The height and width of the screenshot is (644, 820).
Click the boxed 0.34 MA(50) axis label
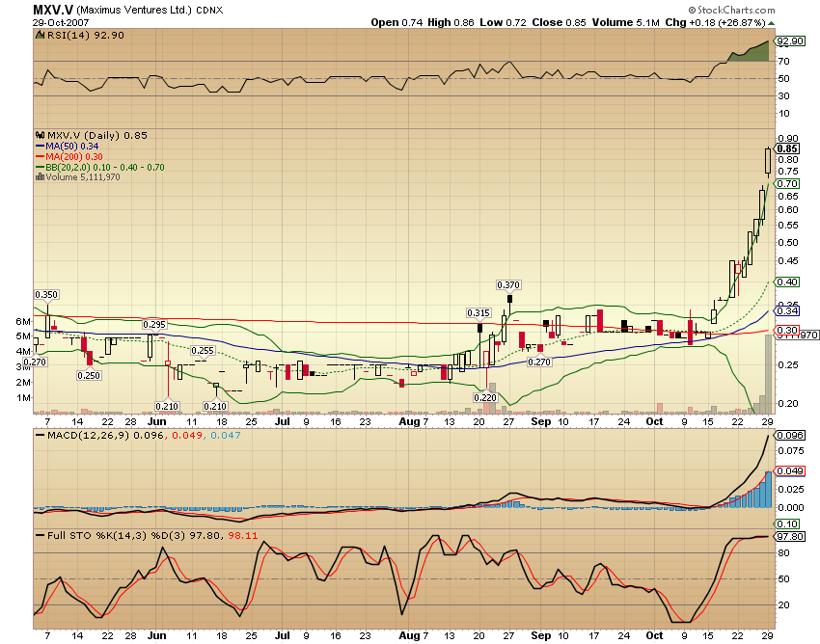coord(787,311)
